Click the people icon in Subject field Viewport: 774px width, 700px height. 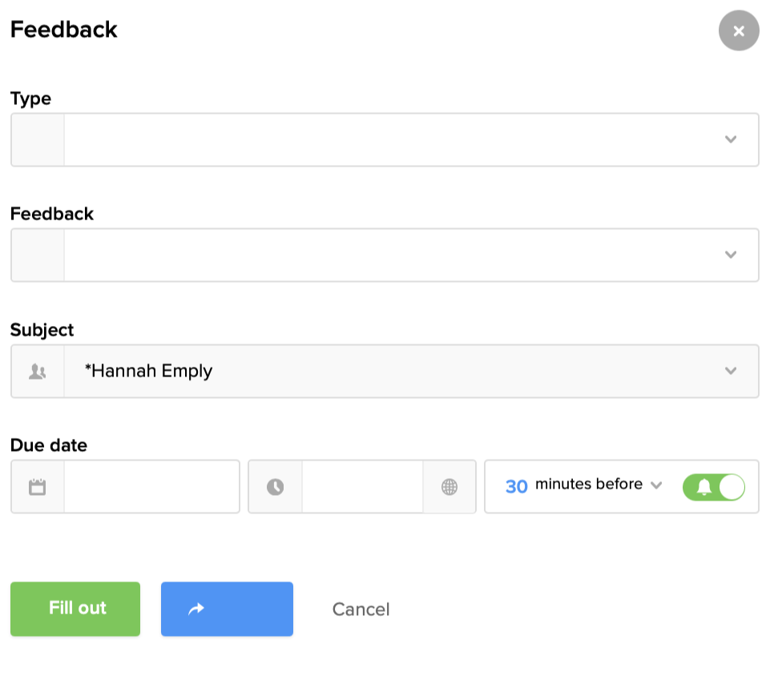[x=37, y=372]
